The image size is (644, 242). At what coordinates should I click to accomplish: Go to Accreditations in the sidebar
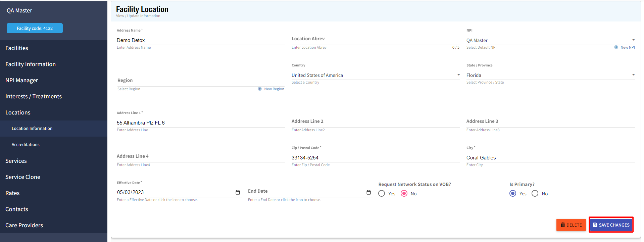click(x=26, y=145)
